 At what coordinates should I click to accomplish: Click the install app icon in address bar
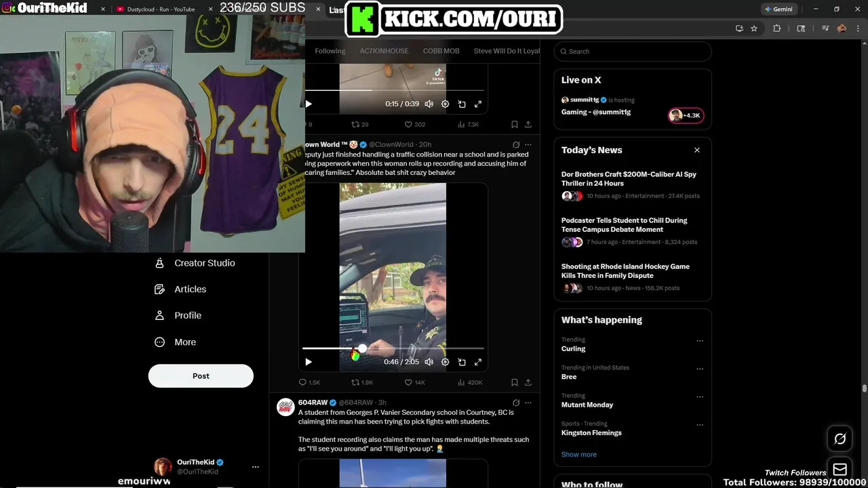pos(739,28)
